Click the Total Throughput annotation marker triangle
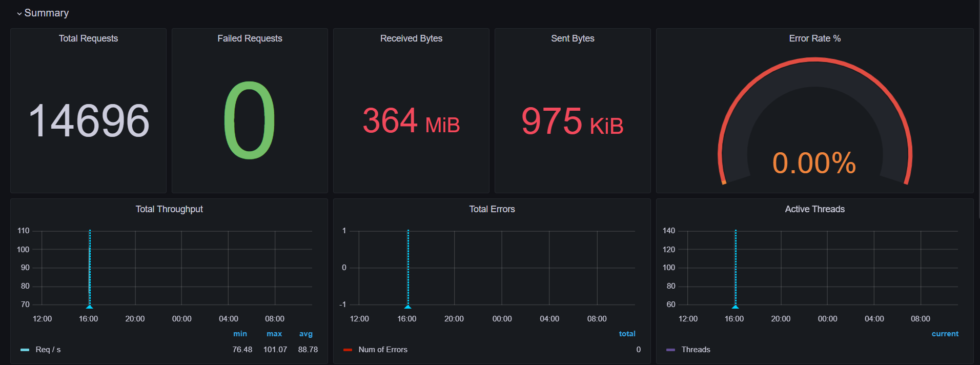 tap(90, 307)
